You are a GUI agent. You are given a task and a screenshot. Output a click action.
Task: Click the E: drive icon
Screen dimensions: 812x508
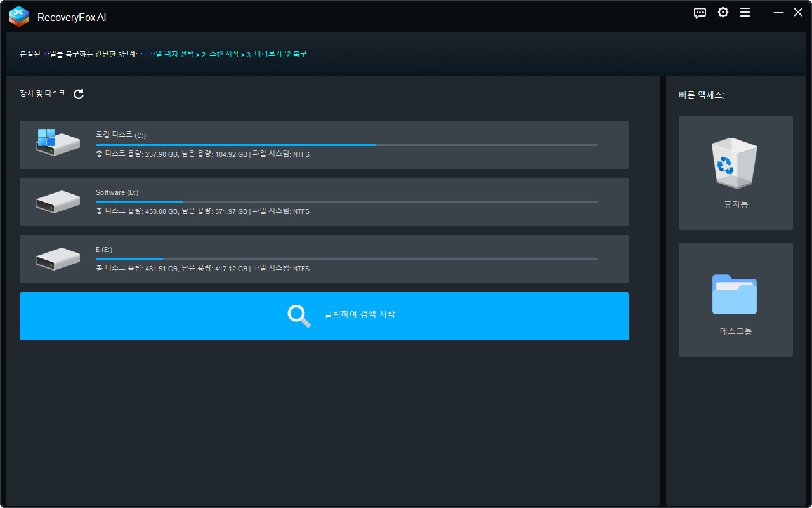click(x=57, y=258)
